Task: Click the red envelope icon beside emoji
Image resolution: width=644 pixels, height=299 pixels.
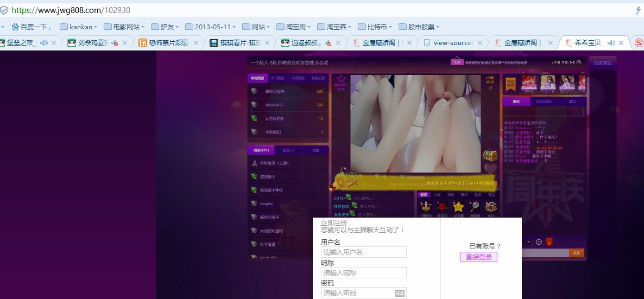Action: [548, 242]
